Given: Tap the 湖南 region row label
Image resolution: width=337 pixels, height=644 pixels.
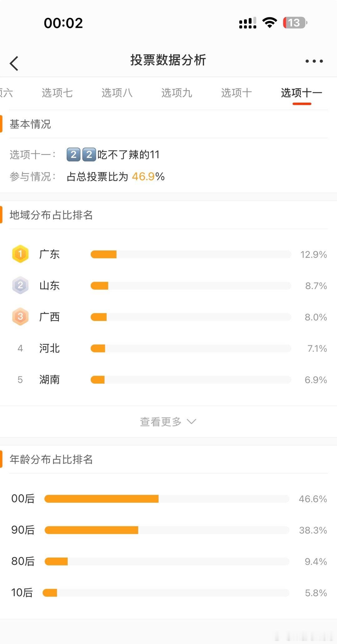Looking at the screenshot, I should tap(49, 380).
